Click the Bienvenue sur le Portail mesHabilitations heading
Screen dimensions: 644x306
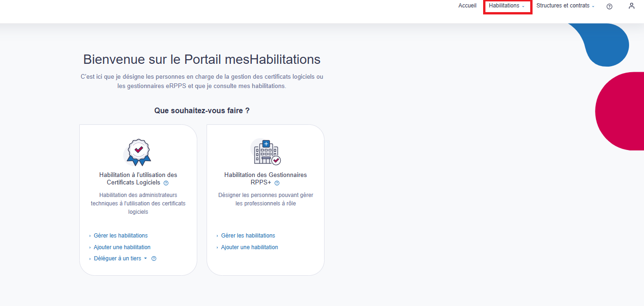point(202,60)
